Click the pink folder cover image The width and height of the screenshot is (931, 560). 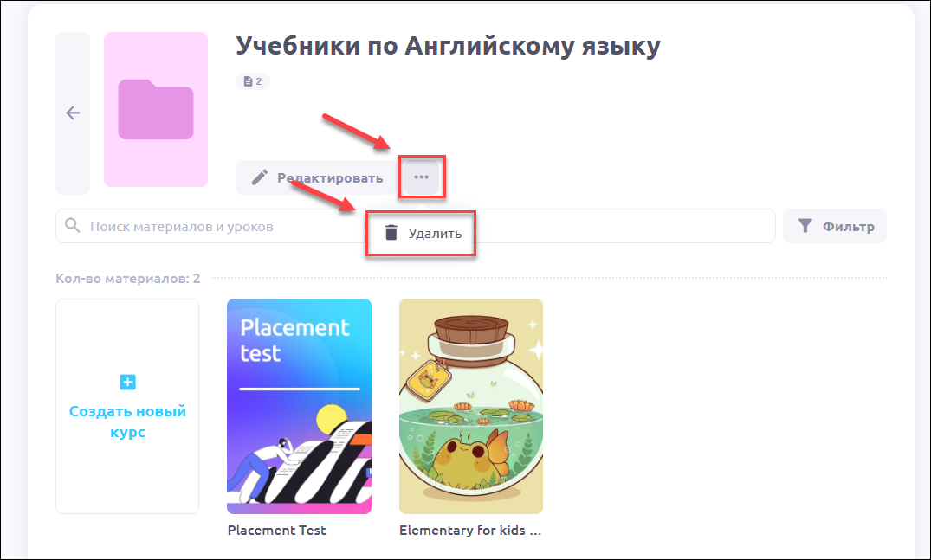point(156,110)
